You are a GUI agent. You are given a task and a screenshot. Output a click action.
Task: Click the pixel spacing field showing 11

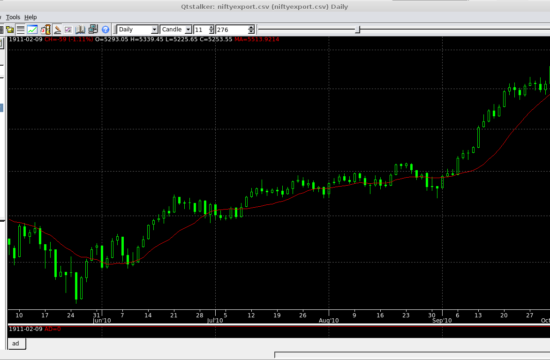(201, 30)
